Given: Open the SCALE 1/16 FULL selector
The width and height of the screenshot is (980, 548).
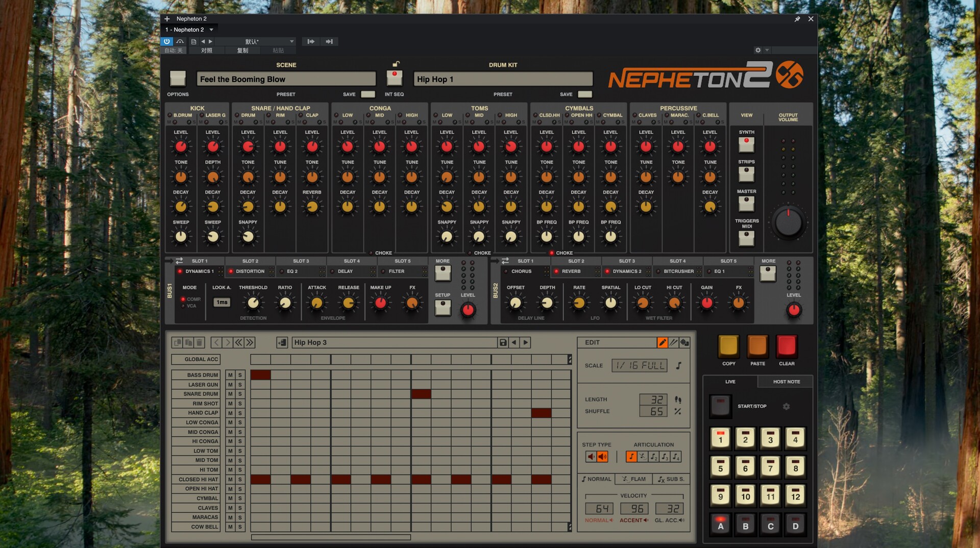Looking at the screenshot, I should (640, 365).
